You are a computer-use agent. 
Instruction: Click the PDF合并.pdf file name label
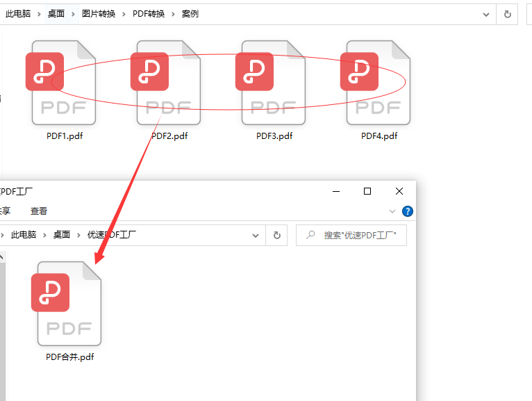coord(69,357)
